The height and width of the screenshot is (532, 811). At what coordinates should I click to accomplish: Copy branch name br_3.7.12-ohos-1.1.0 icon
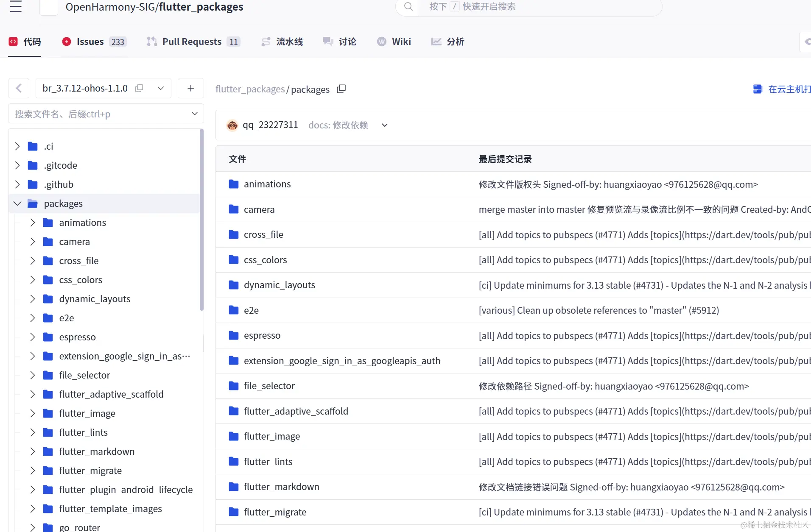pos(139,88)
